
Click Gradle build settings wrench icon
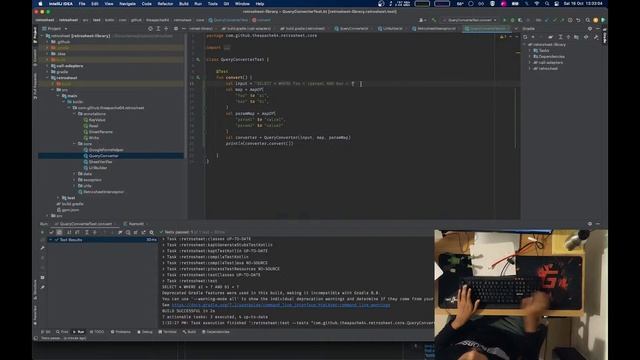tap(596, 37)
